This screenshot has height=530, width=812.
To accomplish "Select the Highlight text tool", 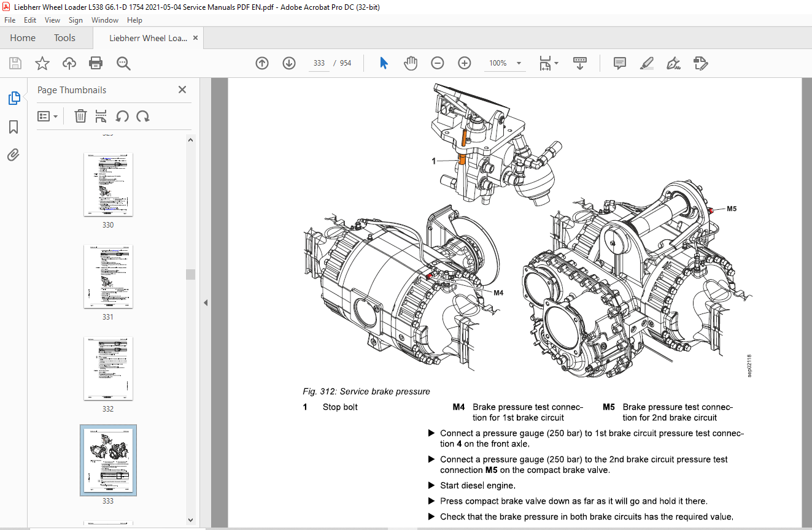I will pos(646,63).
